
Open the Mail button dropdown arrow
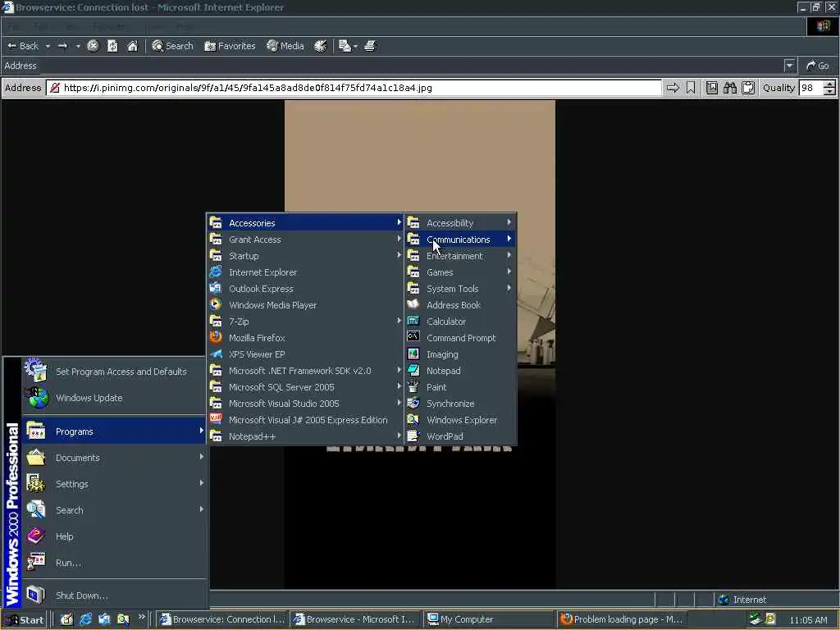pyautogui.click(x=355, y=46)
